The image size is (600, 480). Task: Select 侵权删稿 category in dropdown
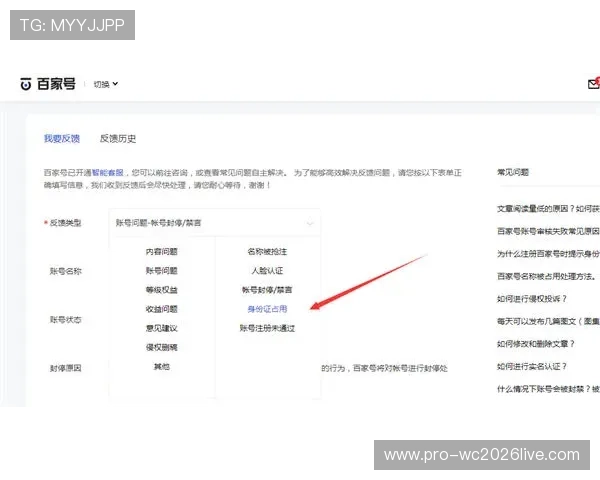click(x=161, y=347)
